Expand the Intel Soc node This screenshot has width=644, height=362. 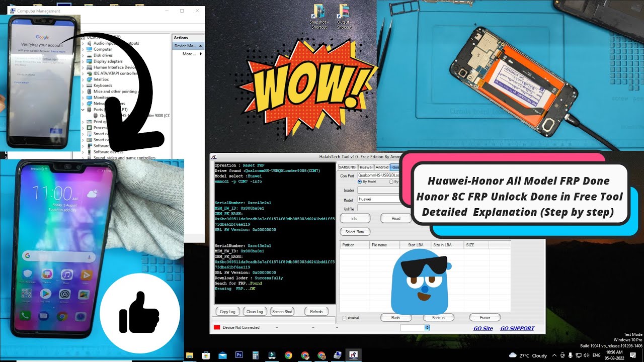pos(83,79)
